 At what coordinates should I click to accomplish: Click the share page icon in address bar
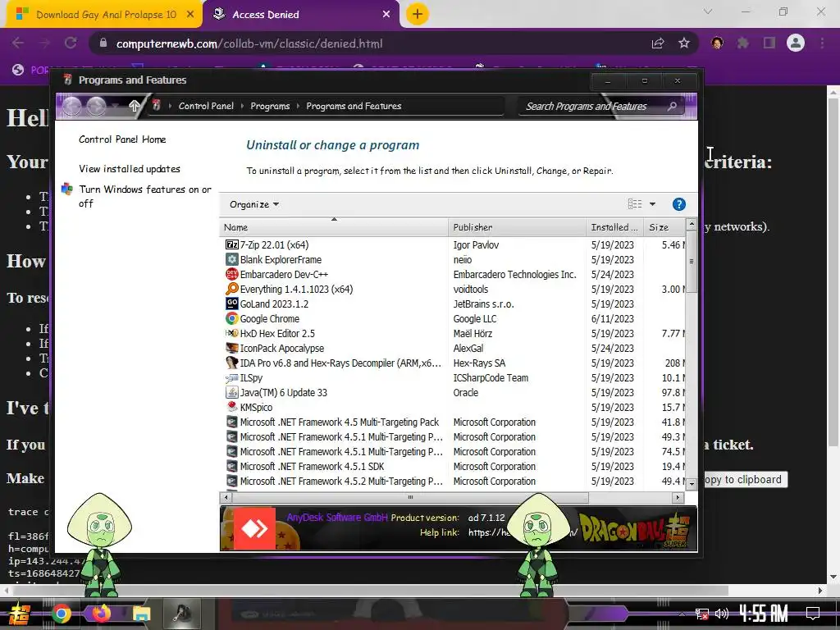[x=658, y=43]
